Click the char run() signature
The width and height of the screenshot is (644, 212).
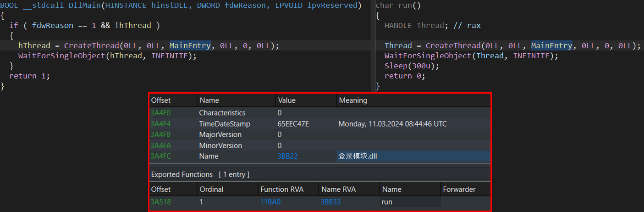coord(398,6)
